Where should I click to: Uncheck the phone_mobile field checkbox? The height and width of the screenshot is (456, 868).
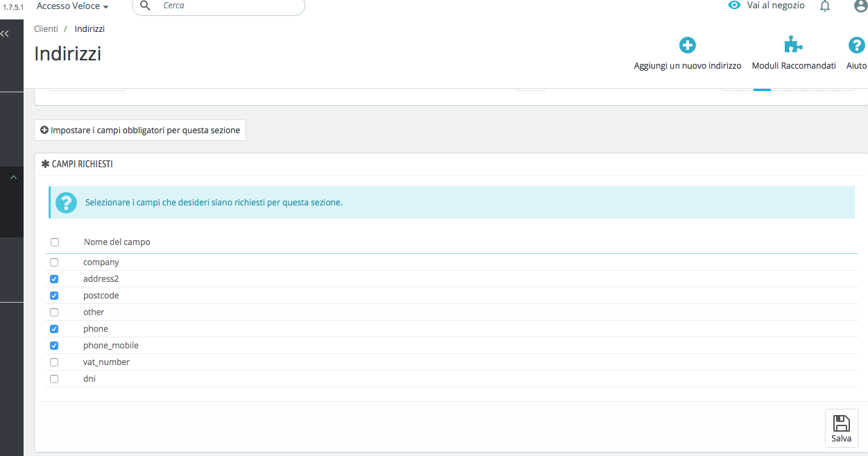click(54, 346)
